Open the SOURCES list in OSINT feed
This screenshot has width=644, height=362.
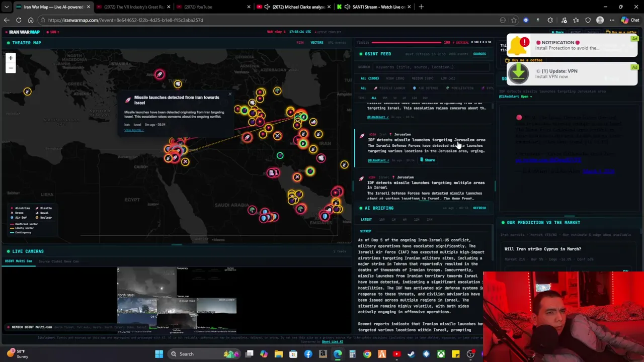point(479,54)
